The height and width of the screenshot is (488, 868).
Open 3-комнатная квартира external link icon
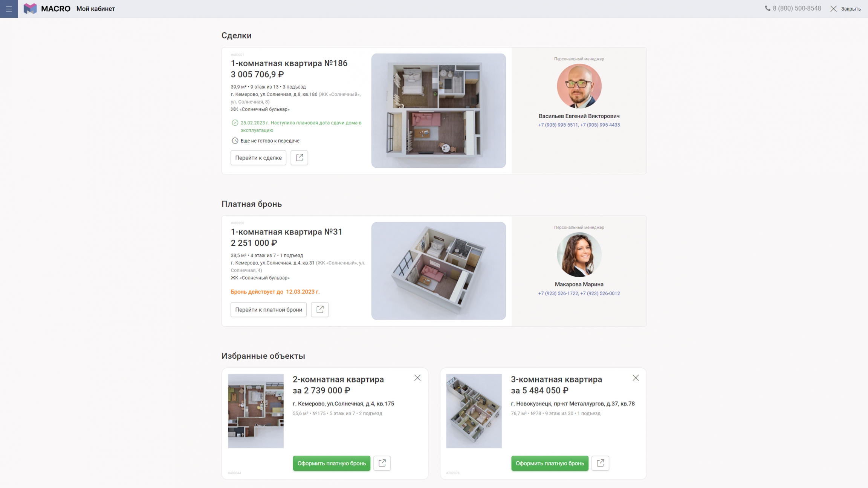pyautogui.click(x=600, y=463)
